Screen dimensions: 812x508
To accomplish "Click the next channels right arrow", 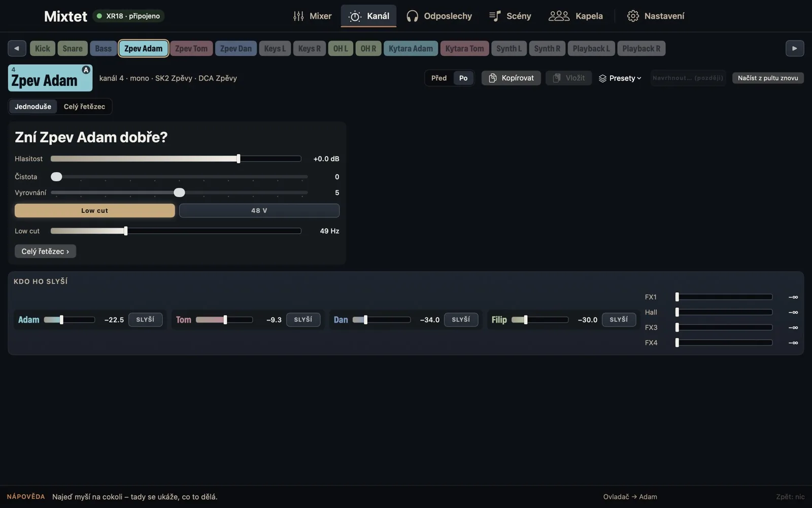I will [795, 48].
